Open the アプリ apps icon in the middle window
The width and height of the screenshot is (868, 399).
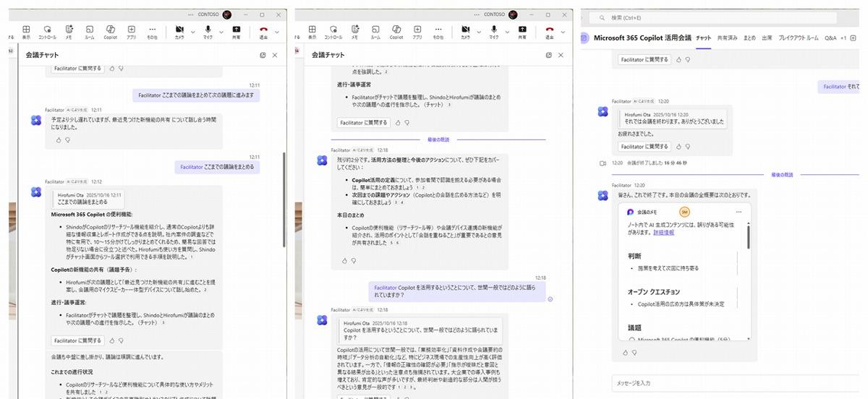[x=417, y=30]
